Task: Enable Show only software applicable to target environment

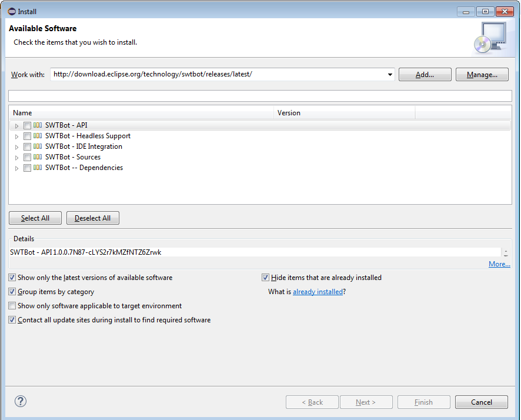Action: (x=12, y=306)
